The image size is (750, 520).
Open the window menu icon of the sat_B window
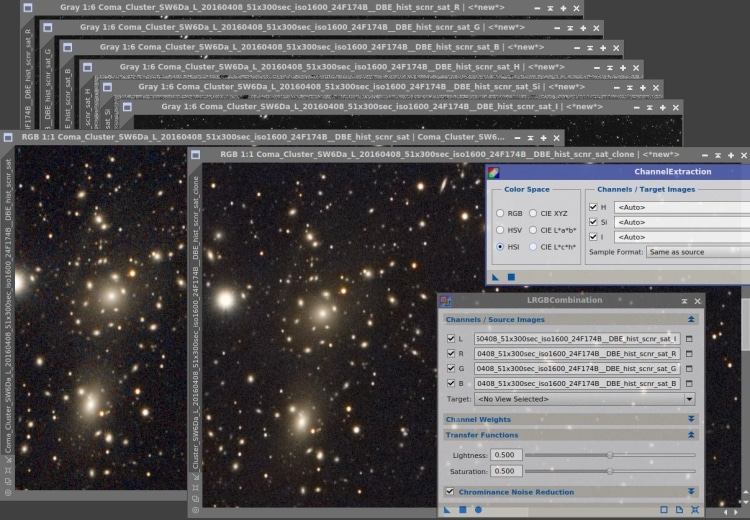67,47
